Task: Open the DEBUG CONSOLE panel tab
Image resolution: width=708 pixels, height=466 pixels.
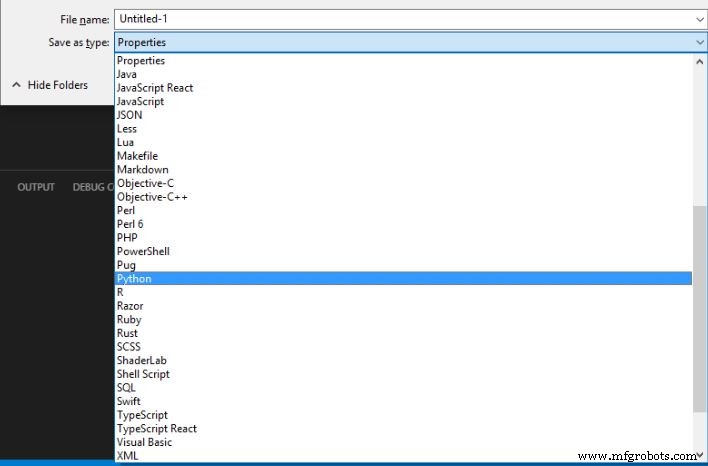Action: click(92, 188)
